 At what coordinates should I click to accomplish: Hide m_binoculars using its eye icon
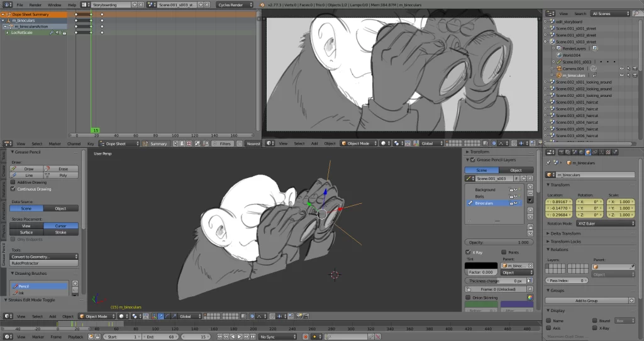pyautogui.click(x=621, y=75)
